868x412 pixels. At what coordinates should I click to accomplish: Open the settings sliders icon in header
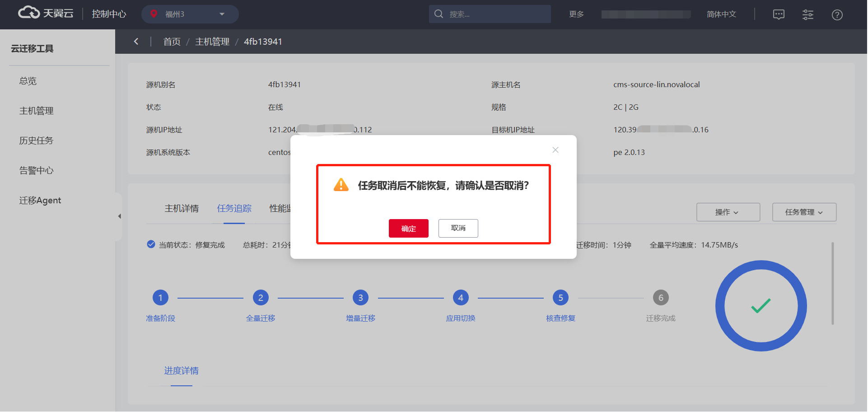click(x=807, y=14)
